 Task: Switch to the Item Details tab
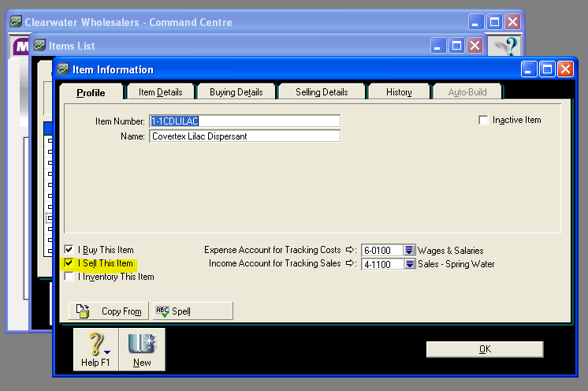tap(161, 92)
